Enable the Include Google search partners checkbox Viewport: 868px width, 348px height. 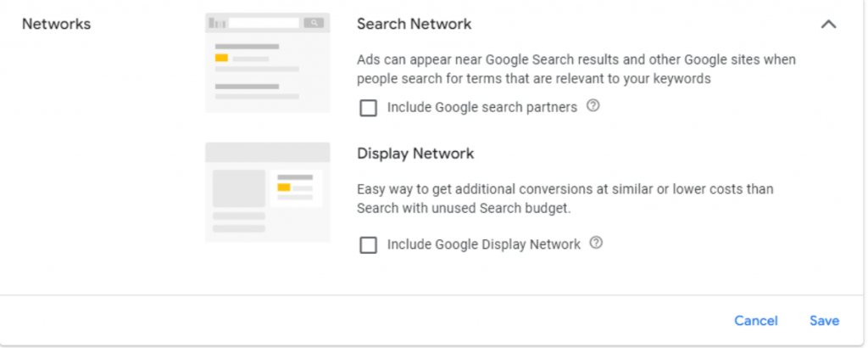click(x=368, y=108)
